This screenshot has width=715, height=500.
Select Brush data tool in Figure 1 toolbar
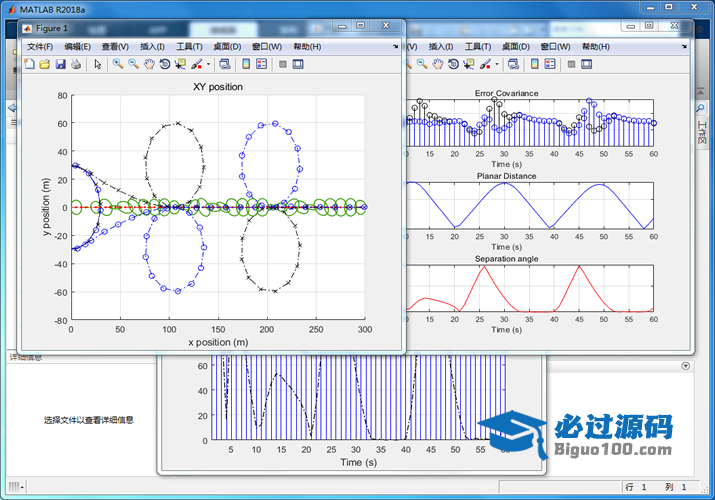[197, 64]
